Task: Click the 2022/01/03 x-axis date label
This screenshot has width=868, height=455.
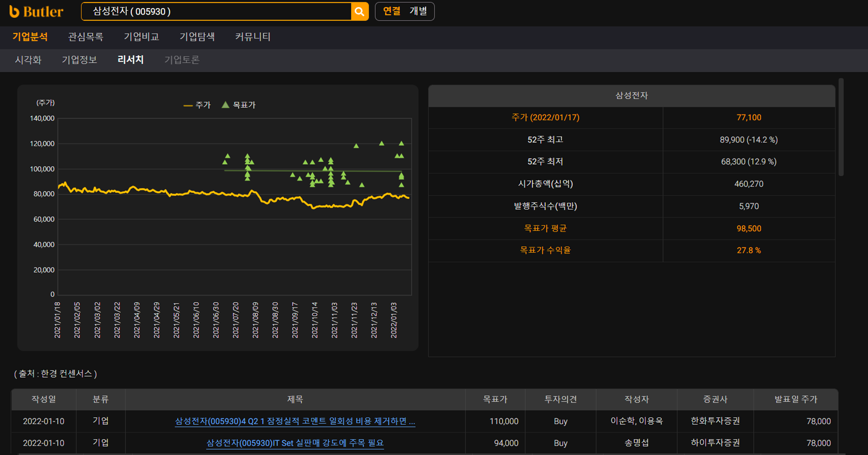Action: (394, 320)
